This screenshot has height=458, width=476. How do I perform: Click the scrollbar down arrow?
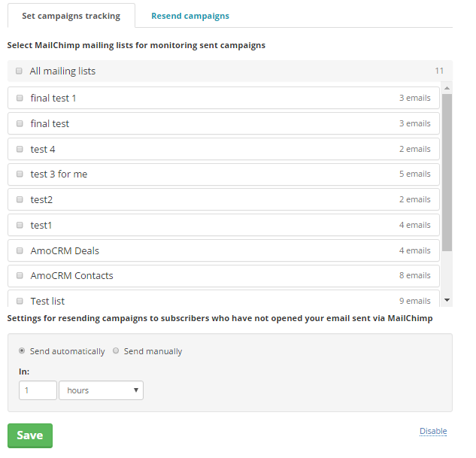pyautogui.click(x=447, y=300)
